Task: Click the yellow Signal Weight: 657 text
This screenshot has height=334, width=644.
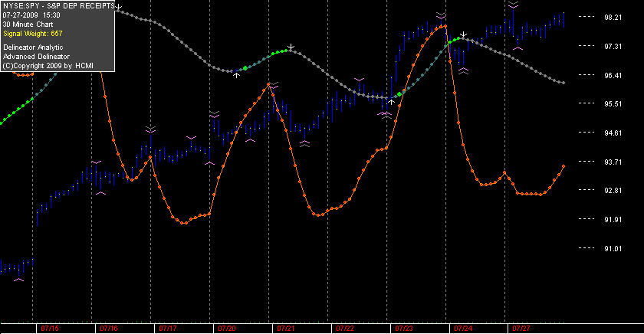Action: 33,34
